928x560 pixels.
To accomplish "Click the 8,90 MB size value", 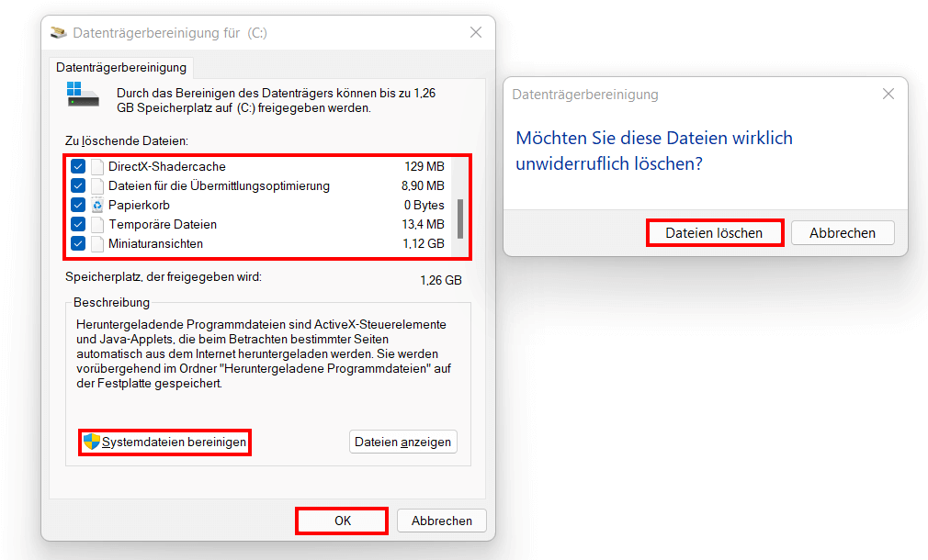I will point(423,185).
